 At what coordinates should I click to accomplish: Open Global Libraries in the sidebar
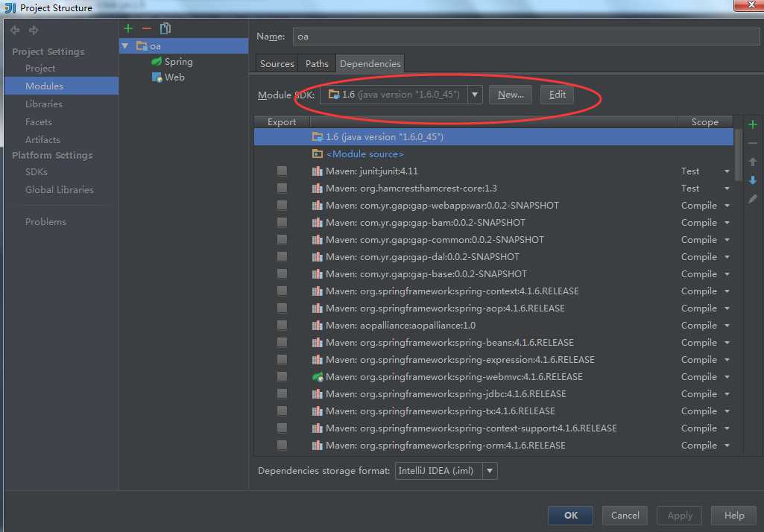[x=60, y=189]
